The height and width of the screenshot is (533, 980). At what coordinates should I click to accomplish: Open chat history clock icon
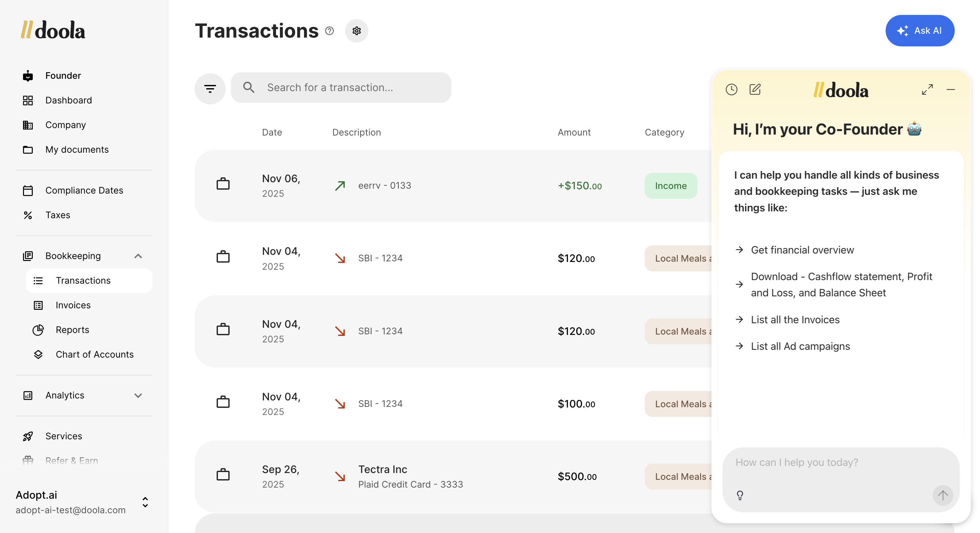(731, 89)
